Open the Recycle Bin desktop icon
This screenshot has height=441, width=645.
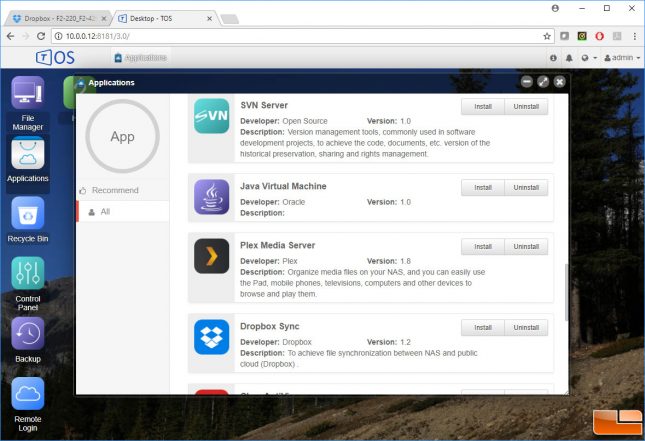[28, 213]
